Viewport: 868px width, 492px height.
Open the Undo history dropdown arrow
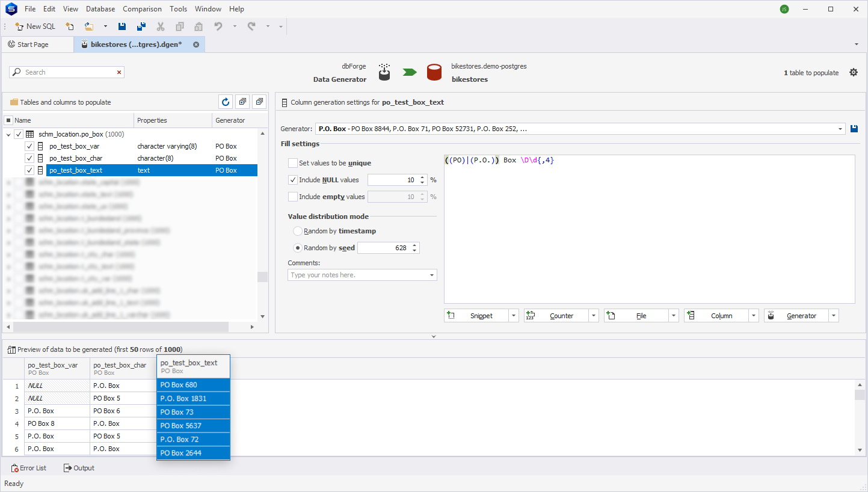pos(235,26)
